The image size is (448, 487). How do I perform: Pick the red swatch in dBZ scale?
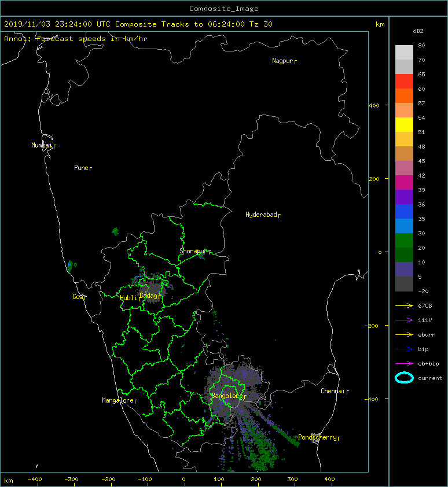(x=404, y=81)
